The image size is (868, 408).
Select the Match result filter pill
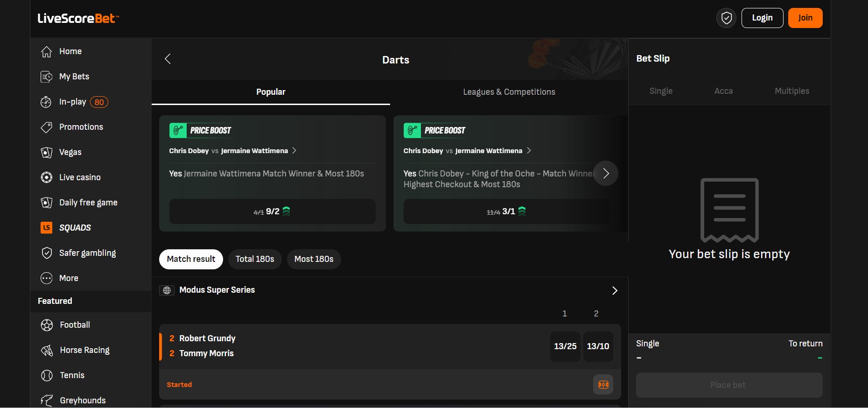(191, 259)
